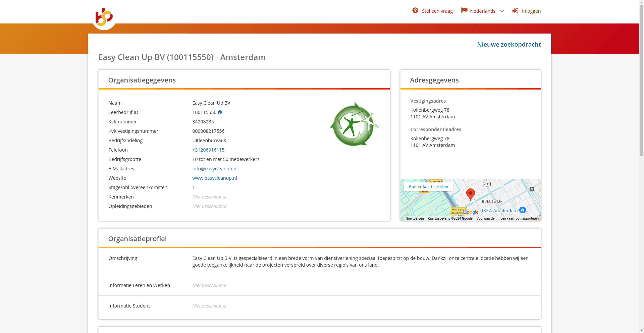The image size is (644, 333).
Task: Open Voorwaarden link under the map
Action: coord(486,218)
